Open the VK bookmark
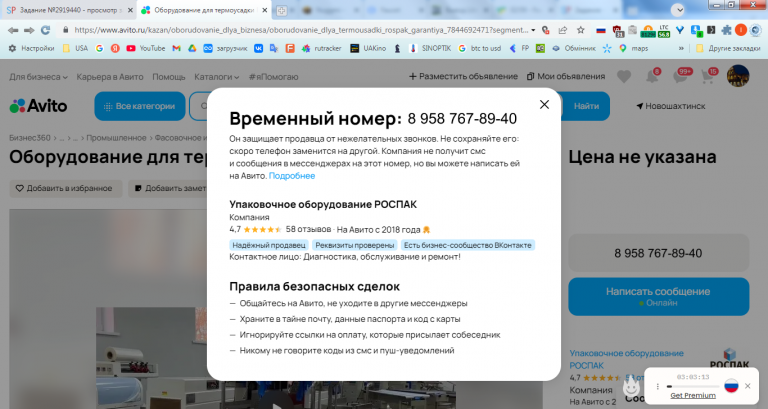 pyautogui.click(x=258, y=48)
